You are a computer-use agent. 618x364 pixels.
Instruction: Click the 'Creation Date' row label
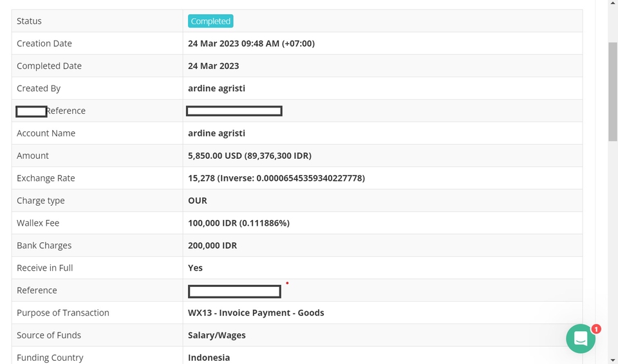[x=44, y=43]
